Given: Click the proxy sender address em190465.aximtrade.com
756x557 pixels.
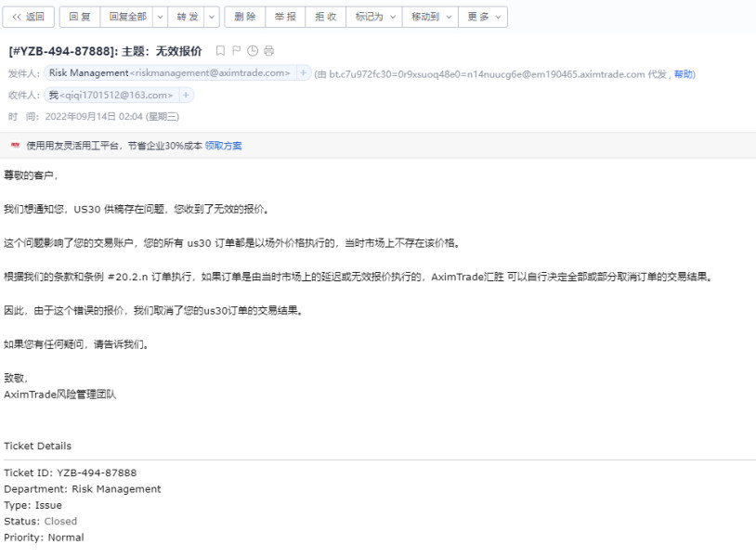Looking at the screenshot, I should pos(487,74).
